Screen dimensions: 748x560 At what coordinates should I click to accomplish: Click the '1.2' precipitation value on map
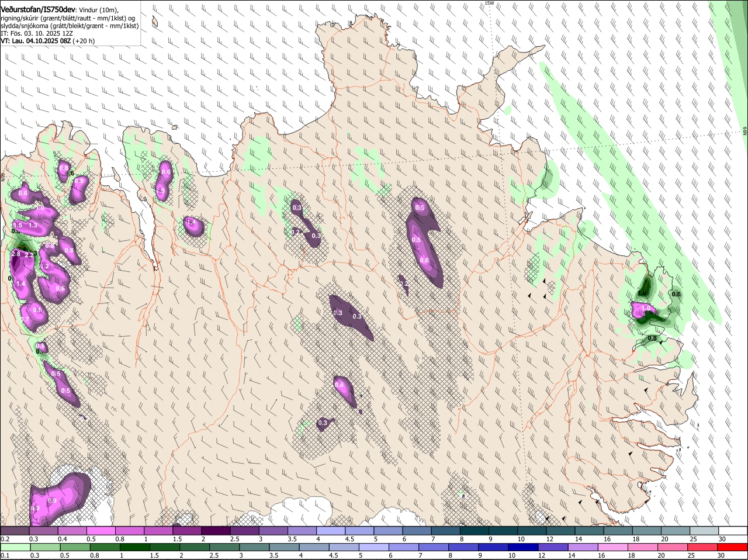point(45,266)
